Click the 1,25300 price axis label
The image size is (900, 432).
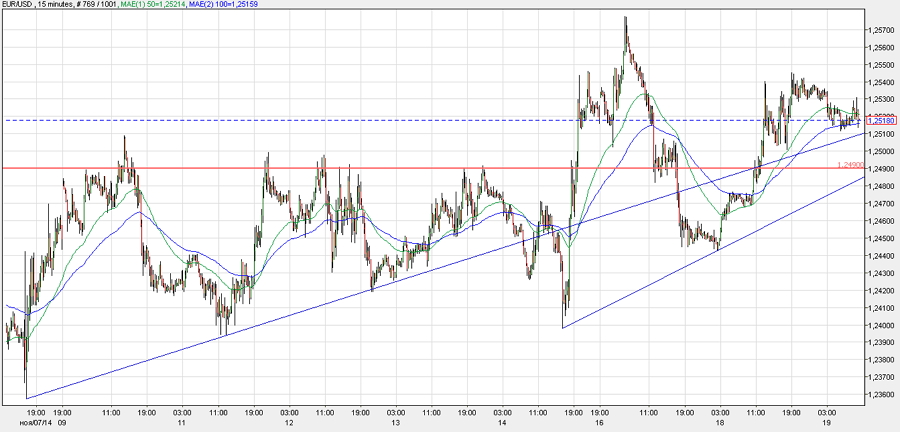tap(882, 100)
